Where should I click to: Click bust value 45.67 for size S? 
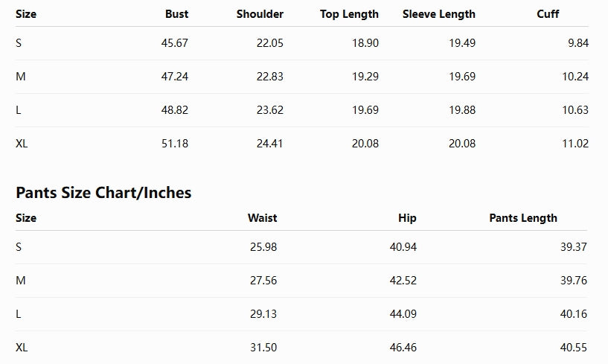[174, 42]
